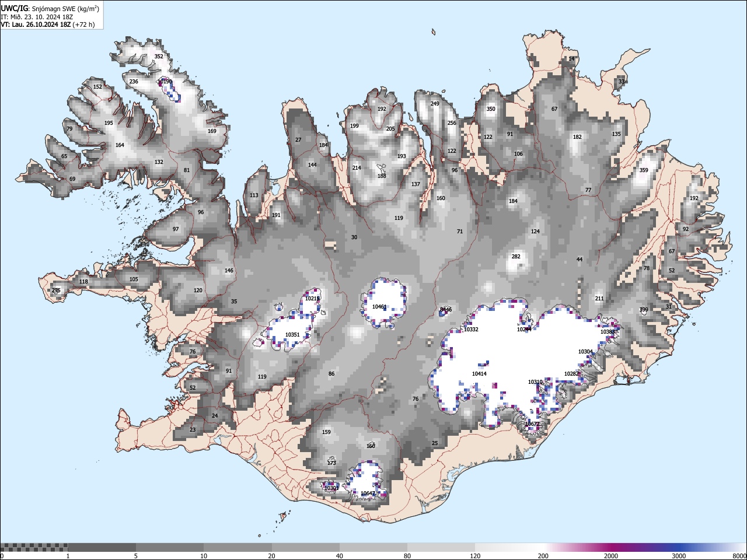Click the glacier value 10647
Image resolution: width=747 pixels, height=560 pixels.
pos(368,494)
